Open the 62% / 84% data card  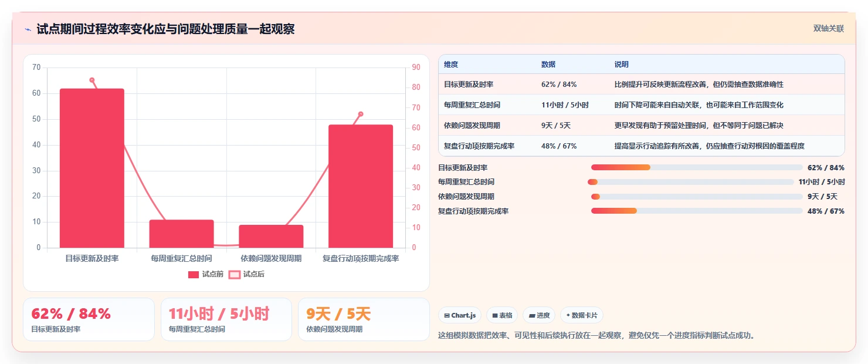89,319
